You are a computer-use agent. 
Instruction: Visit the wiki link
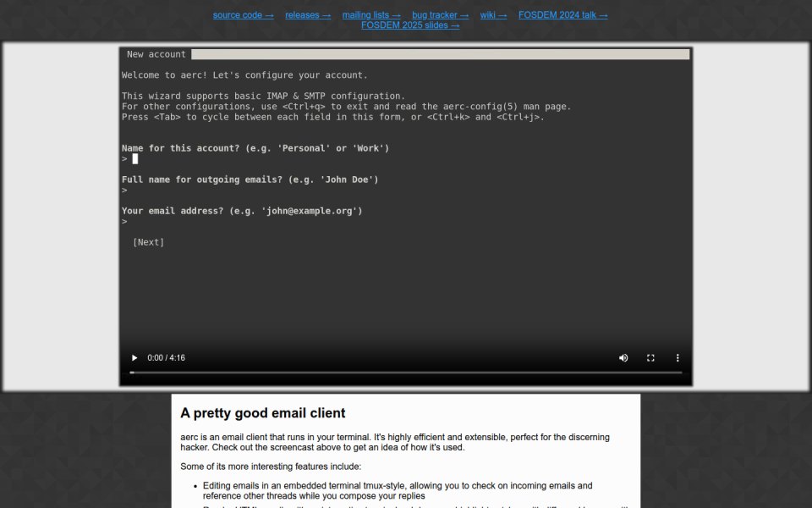pos(493,15)
